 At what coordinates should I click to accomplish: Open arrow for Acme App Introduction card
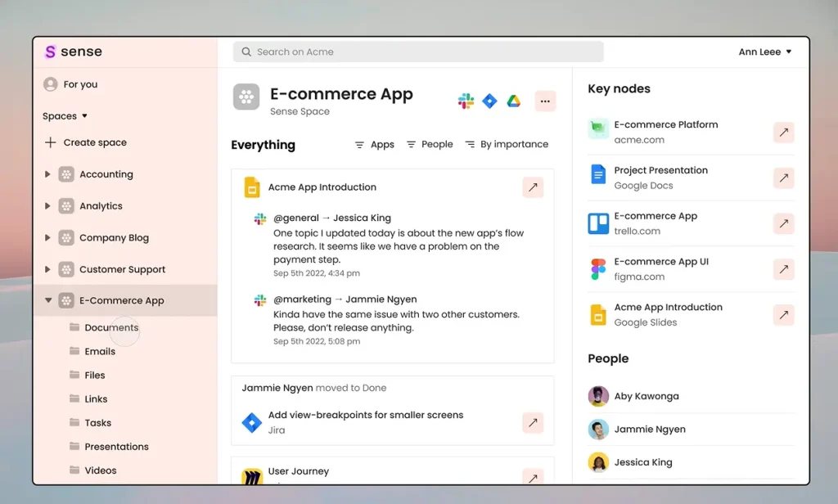click(x=533, y=187)
